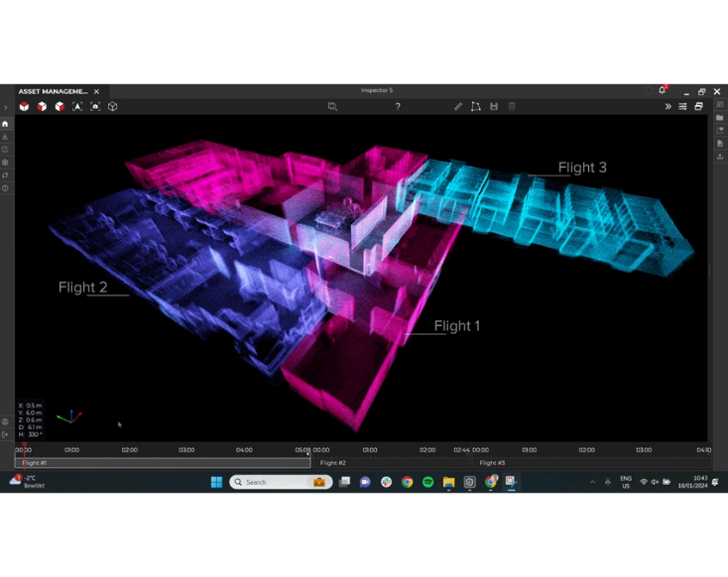728x577 pixels.
Task: Toggle the arrow-in-frame view icon
Action: coord(77,106)
